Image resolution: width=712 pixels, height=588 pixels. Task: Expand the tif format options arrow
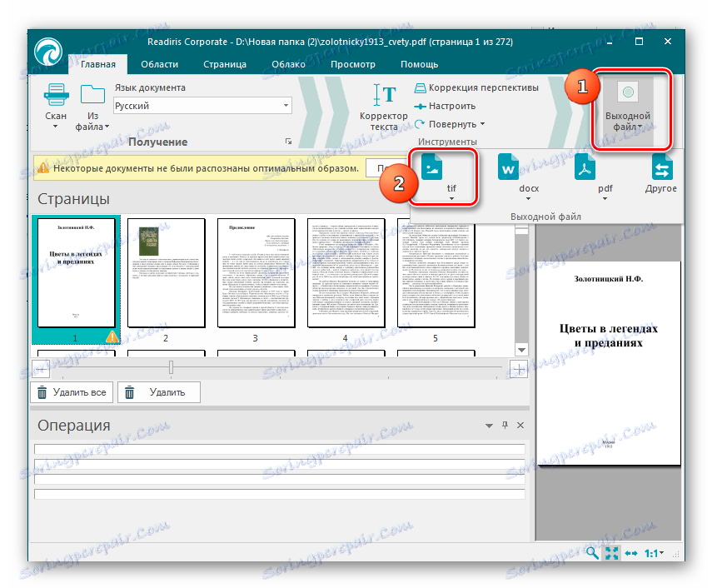pyautogui.click(x=451, y=198)
